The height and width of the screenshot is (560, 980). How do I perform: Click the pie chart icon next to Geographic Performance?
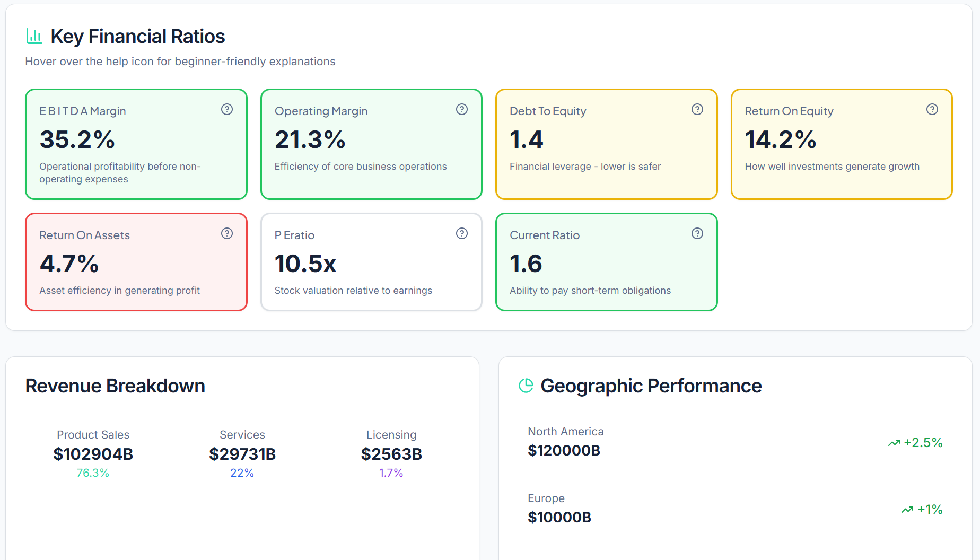tap(525, 386)
